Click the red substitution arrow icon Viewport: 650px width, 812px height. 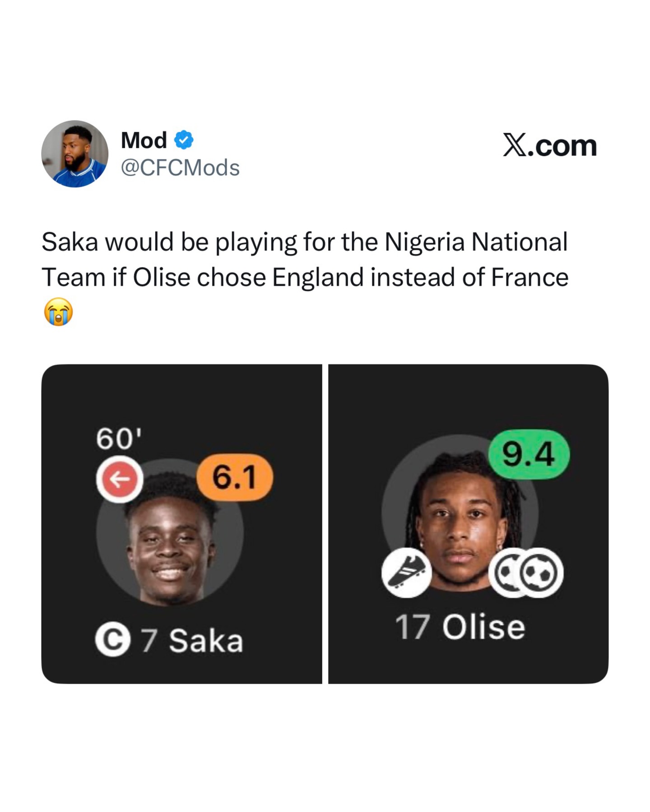[x=120, y=479]
